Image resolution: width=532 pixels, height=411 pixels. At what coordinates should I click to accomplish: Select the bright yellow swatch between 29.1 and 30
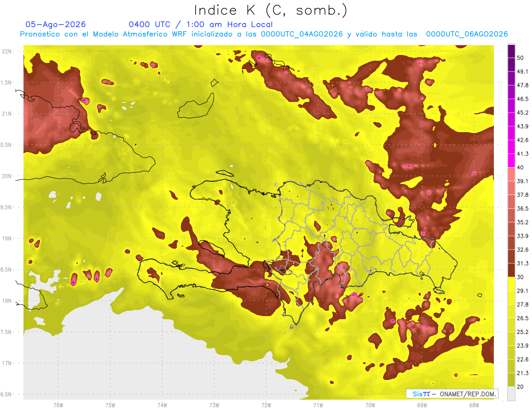click(512, 284)
